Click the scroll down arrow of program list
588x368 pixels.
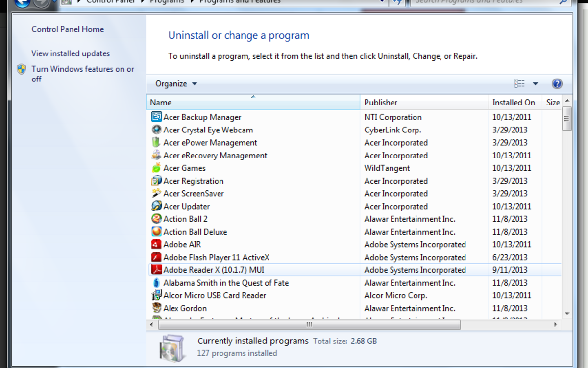567,313
